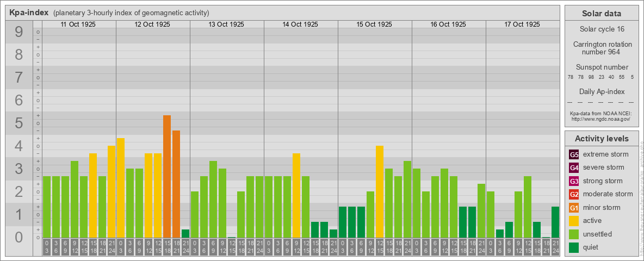This screenshot has width=644, height=261.
Task: Click the Kpa-index chart title
Action: [x=29, y=13]
